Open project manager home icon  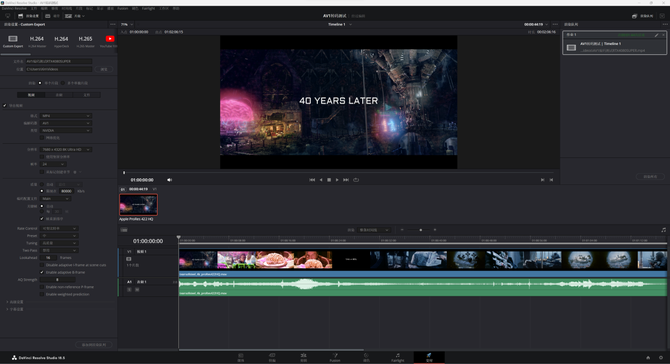648,358
